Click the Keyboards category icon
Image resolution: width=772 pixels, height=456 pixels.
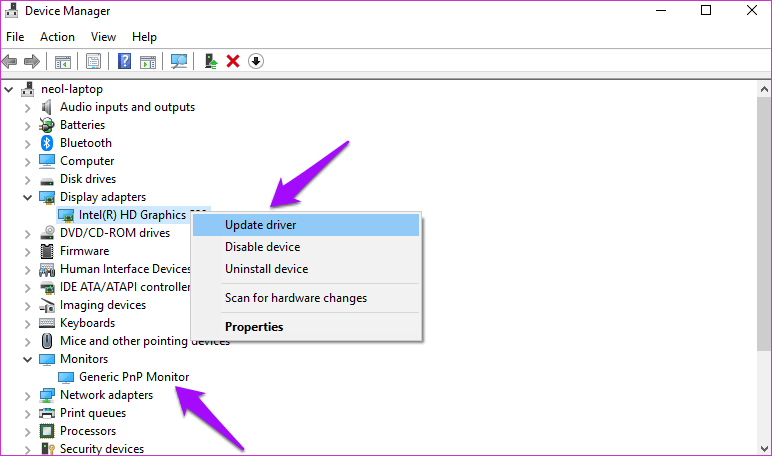[47, 323]
